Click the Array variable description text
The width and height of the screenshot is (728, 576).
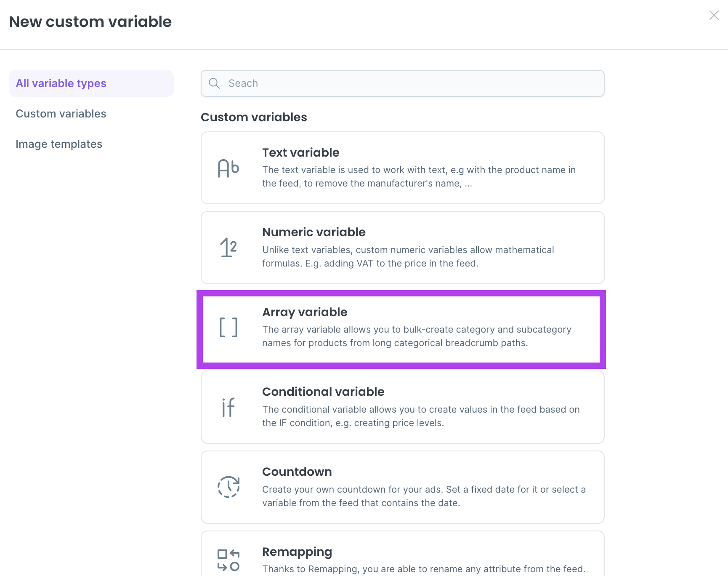click(417, 336)
